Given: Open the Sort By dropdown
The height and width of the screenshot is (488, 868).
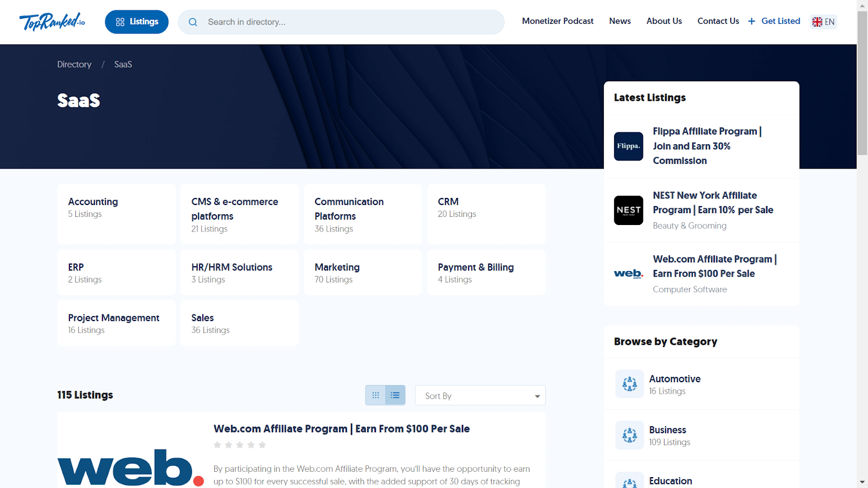Looking at the screenshot, I should tap(480, 395).
